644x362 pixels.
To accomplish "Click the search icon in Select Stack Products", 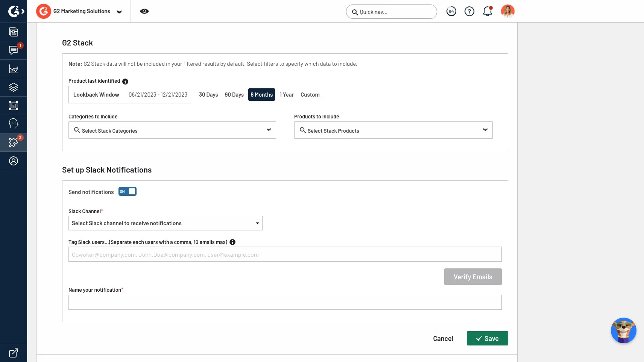I will point(303,130).
